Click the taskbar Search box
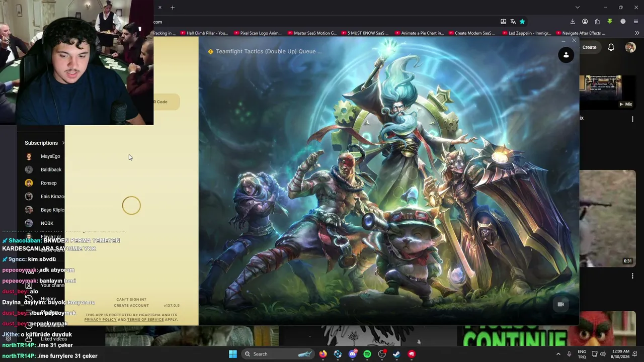Viewport: 644px width, 362px height. pyautogui.click(x=278, y=354)
